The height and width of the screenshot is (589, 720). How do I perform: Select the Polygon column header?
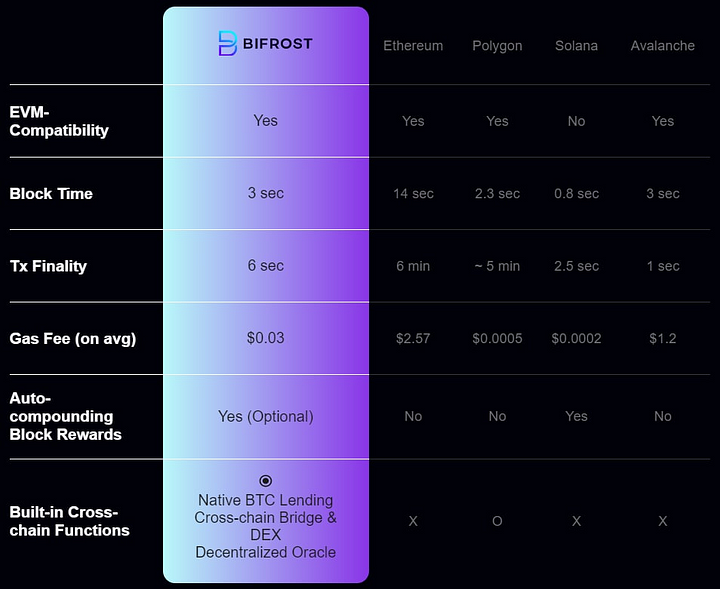(497, 46)
